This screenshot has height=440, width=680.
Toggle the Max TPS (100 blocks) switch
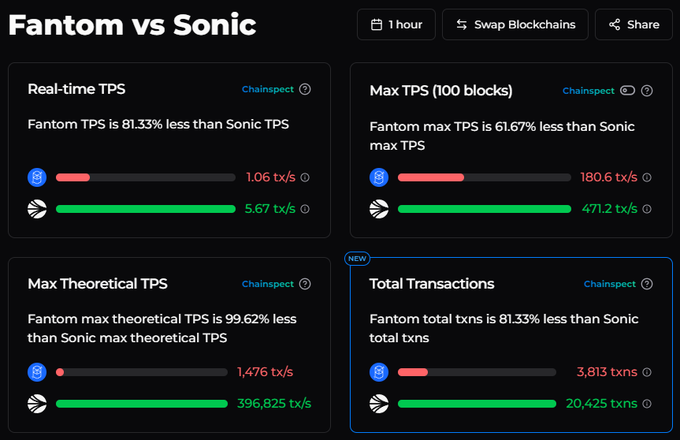pyautogui.click(x=627, y=91)
